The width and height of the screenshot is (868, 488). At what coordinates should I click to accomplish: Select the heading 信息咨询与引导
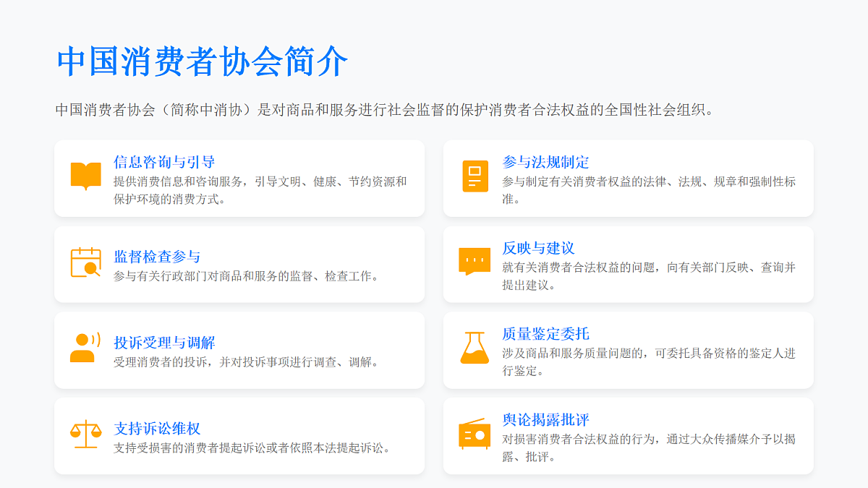[164, 162]
